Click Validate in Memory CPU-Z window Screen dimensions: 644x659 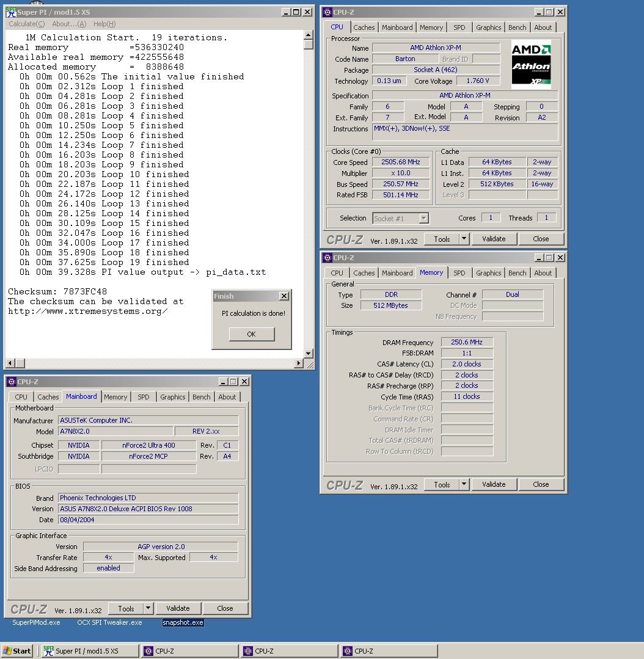click(494, 484)
